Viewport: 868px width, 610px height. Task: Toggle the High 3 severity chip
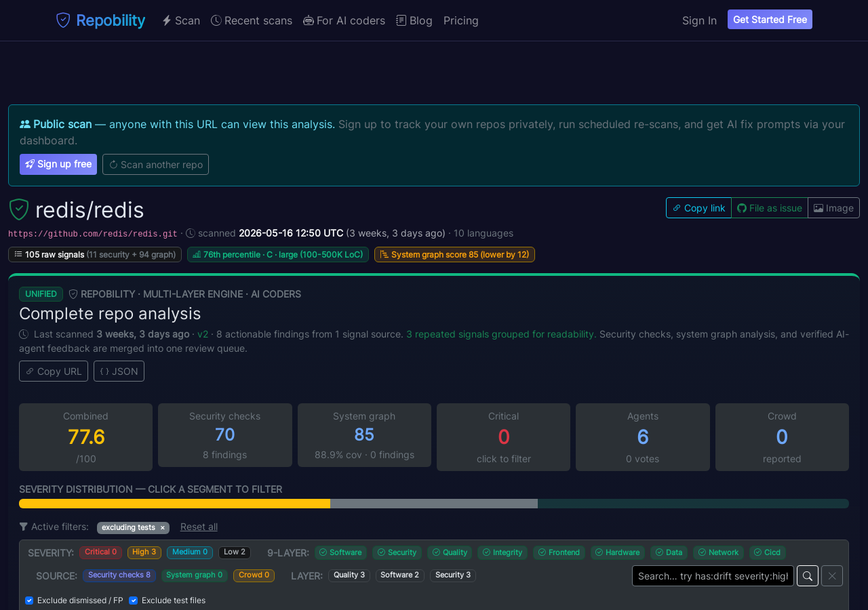click(144, 552)
